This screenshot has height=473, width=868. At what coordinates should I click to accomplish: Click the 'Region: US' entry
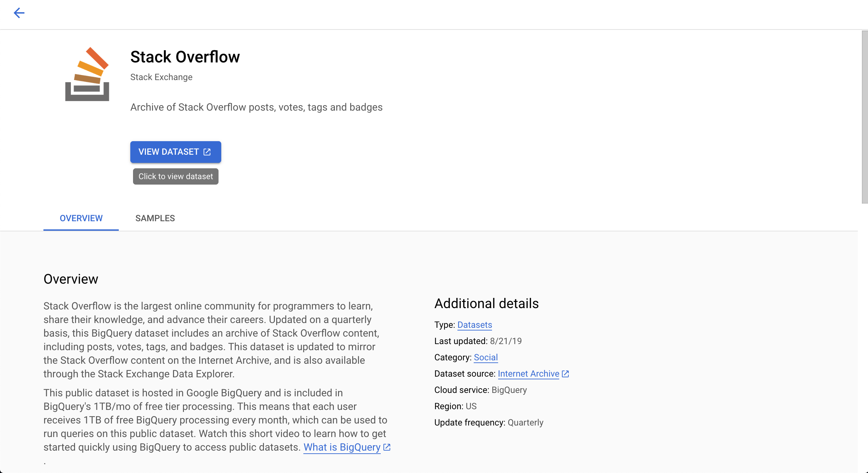455,406
